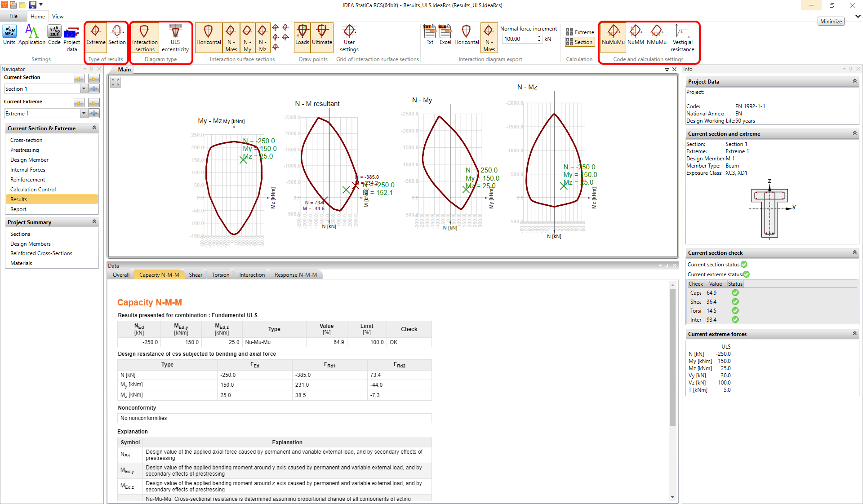Increase the normal force increment stepper

coord(539,37)
